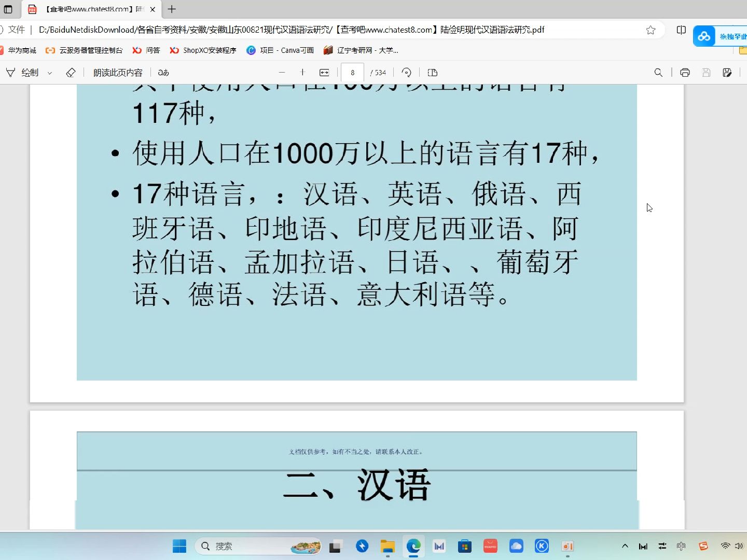
Task: Show hidden system tray icons
Action: point(625,546)
